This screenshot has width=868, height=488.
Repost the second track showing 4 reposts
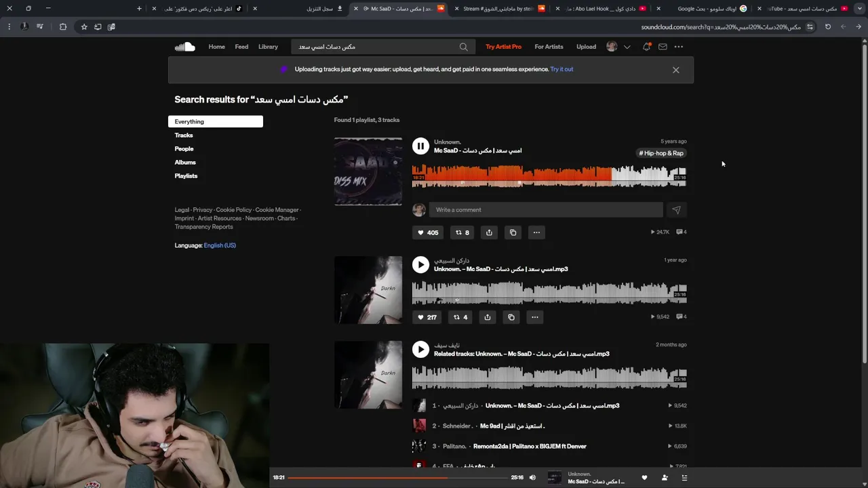pyautogui.click(x=460, y=317)
